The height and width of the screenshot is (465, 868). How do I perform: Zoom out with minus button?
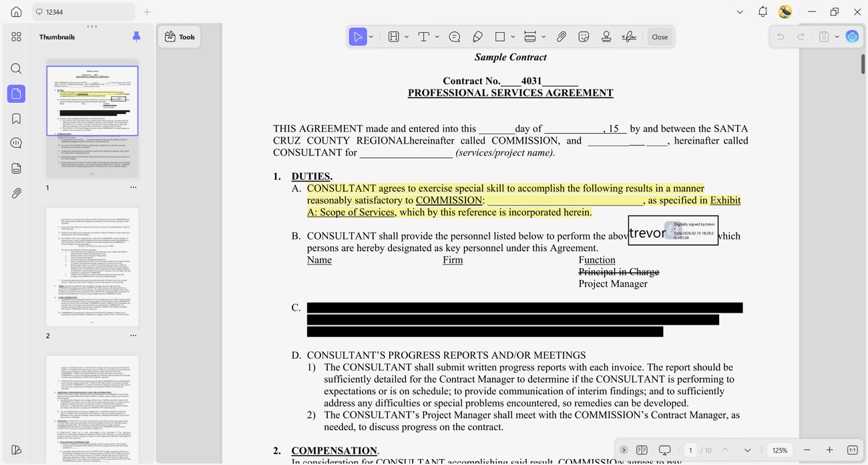807,450
